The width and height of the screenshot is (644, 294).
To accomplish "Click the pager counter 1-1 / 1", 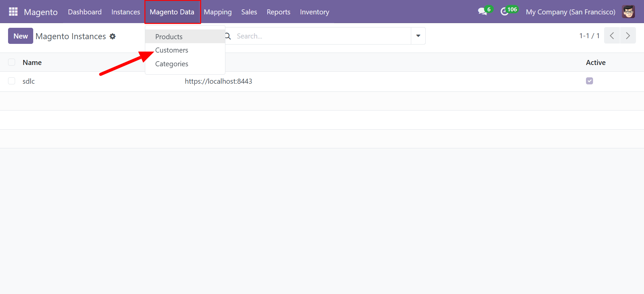I will (x=589, y=36).
